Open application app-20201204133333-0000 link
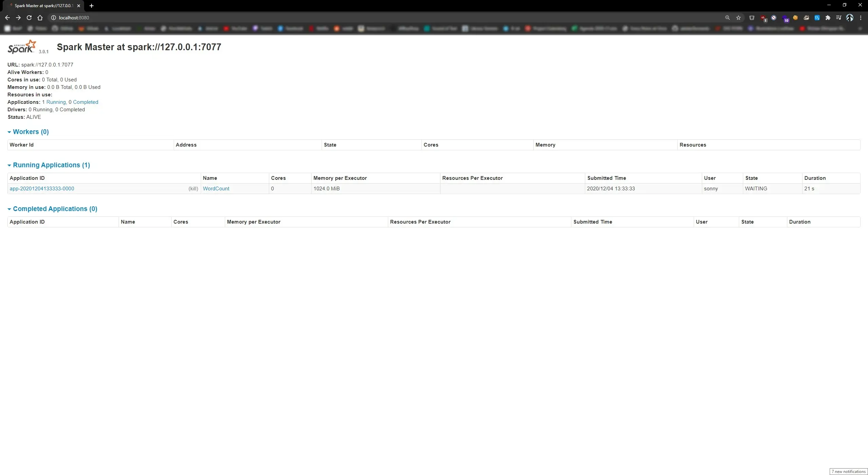The width and height of the screenshot is (868, 475). pos(42,189)
